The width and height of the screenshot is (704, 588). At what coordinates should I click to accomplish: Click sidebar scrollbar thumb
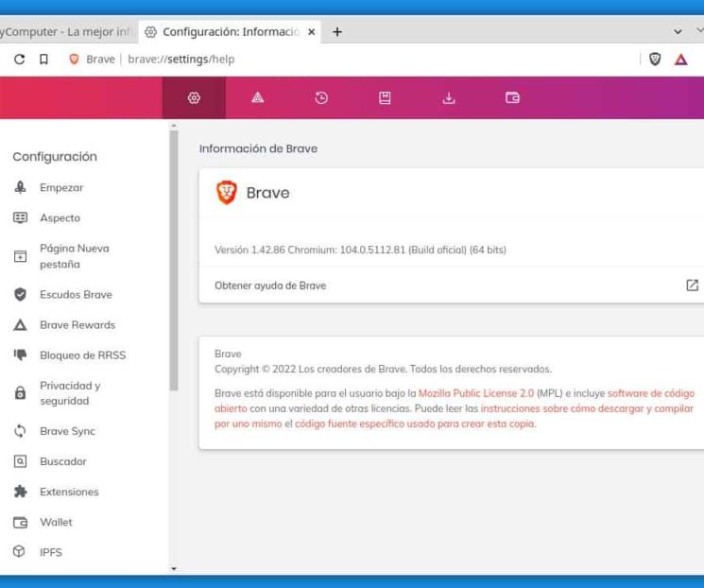click(174, 261)
